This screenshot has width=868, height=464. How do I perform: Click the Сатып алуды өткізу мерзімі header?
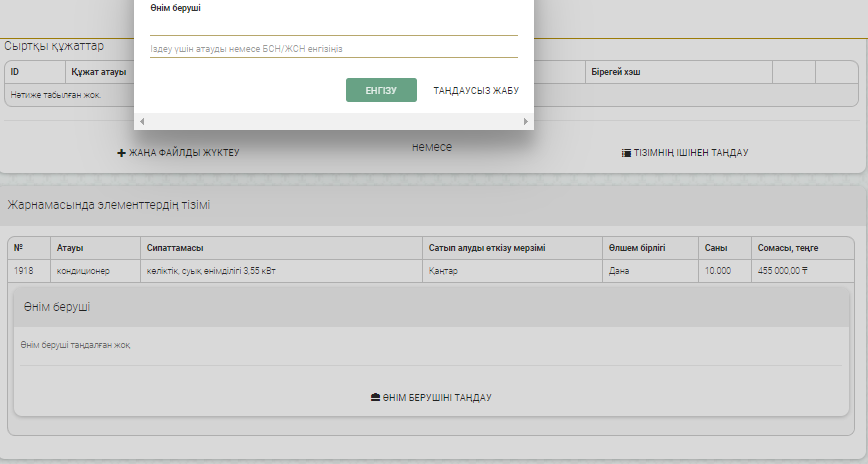point(486,248)
